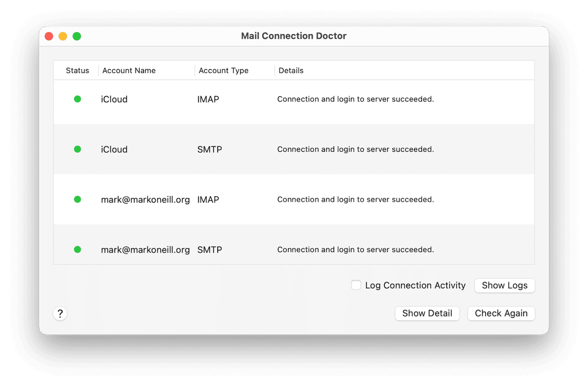Click the Details column header
588x386 pixels.
click(x=291, y=71)
